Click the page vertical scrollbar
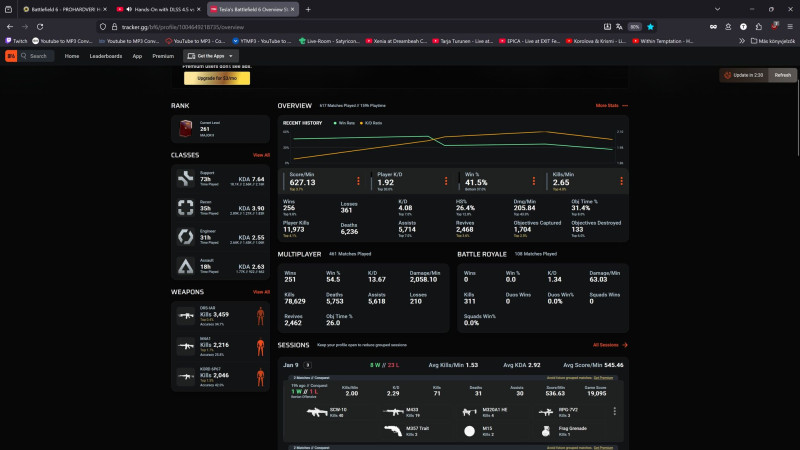 (797, 117)
